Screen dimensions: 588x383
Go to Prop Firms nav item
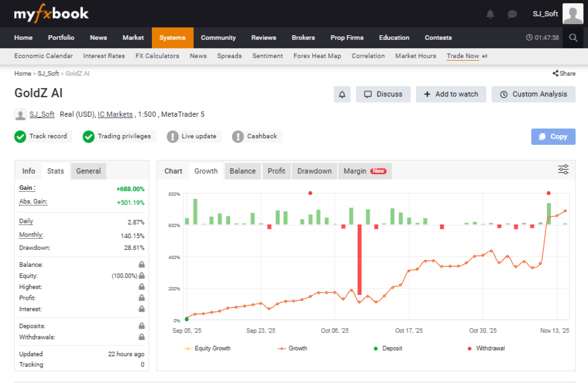[347, 38]
